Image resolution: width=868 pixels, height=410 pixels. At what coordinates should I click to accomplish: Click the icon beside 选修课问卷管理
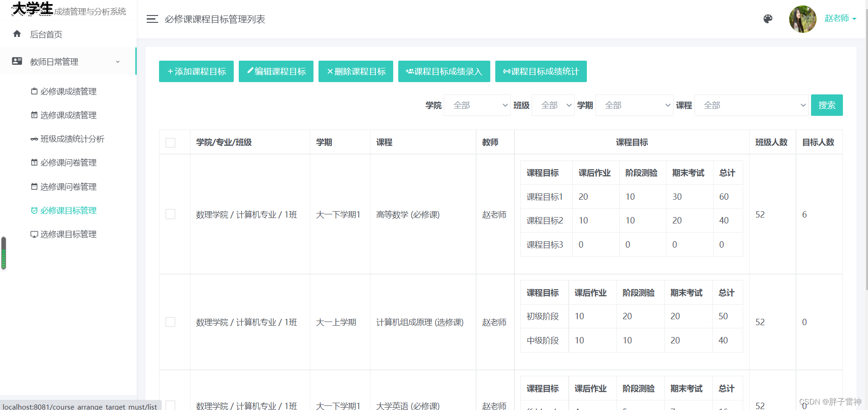point(34,187)
